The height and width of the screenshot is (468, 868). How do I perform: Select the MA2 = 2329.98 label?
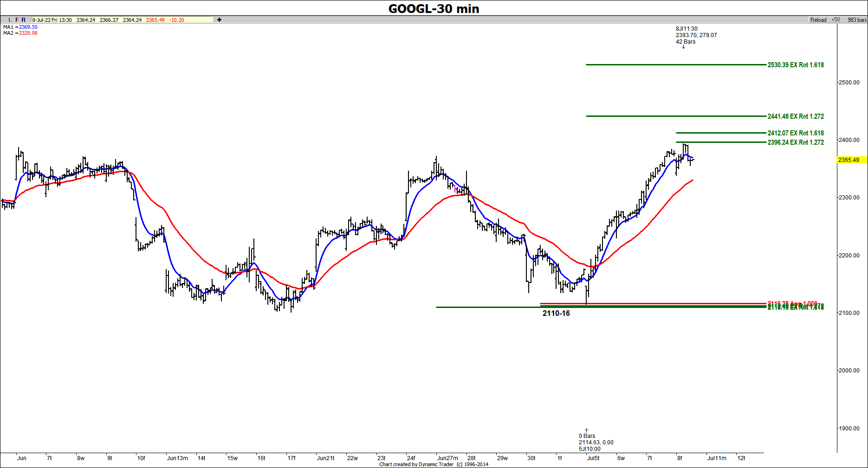tap(20, 33)
